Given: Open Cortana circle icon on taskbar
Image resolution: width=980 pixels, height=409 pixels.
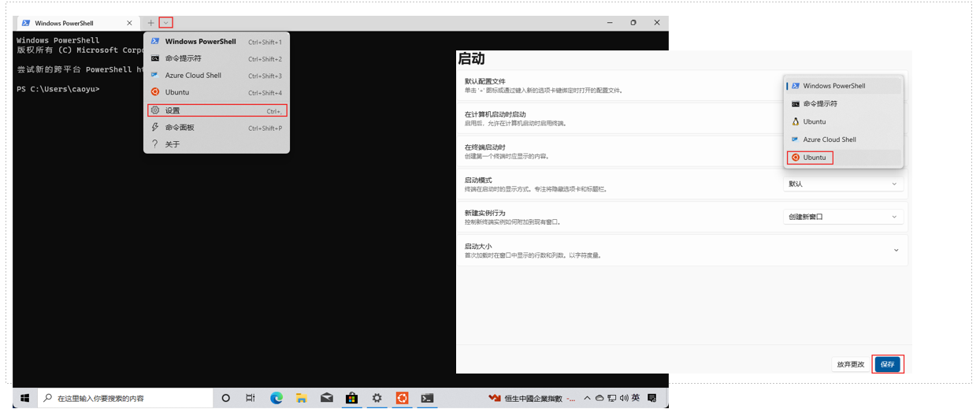Looking at the screenshot, I should (x=225, y=398).
